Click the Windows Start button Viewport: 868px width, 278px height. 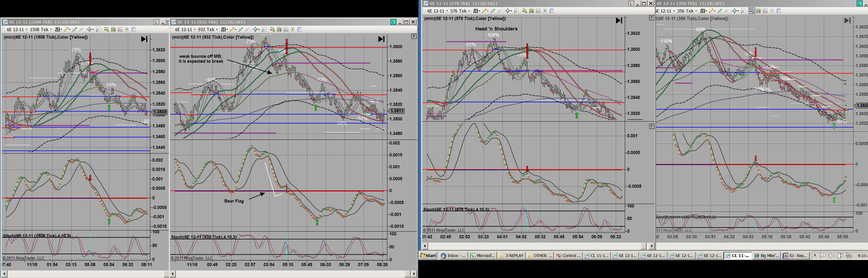(x=428, y=255)
